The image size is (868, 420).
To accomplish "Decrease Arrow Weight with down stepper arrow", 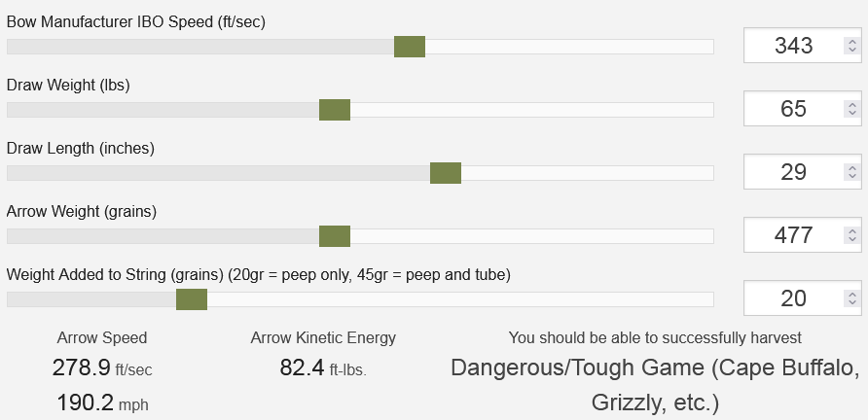I will (852, 239).
